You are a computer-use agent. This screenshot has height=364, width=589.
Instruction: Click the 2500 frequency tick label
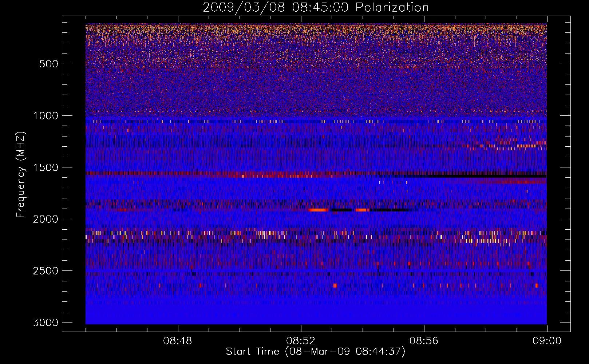coord(46,271)
